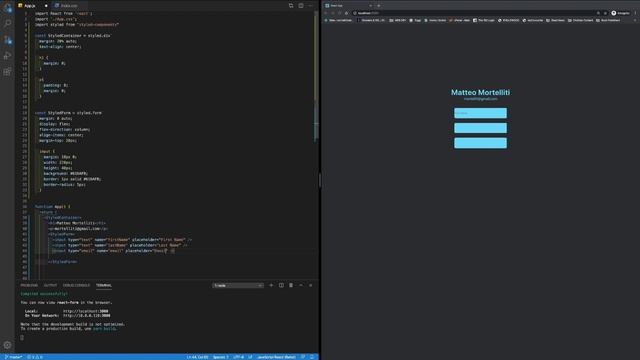Create a new terminal with the plus icon
Screen dimensions: 640x360
[271, 285]
